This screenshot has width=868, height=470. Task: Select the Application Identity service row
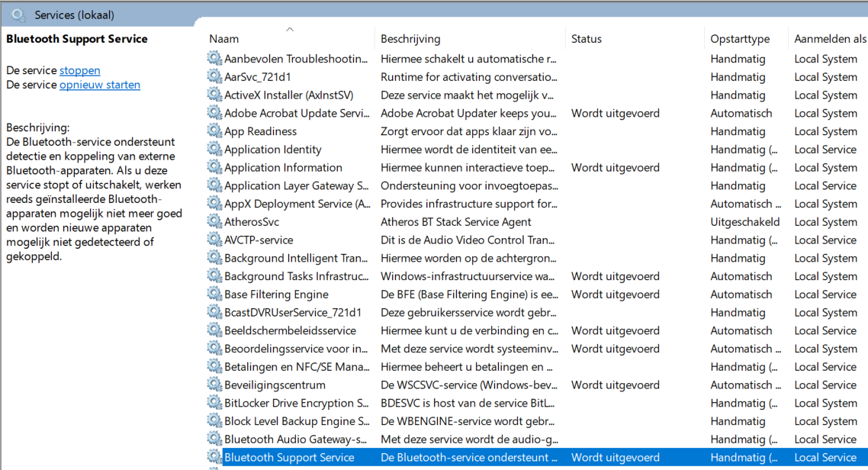point(536,150)
